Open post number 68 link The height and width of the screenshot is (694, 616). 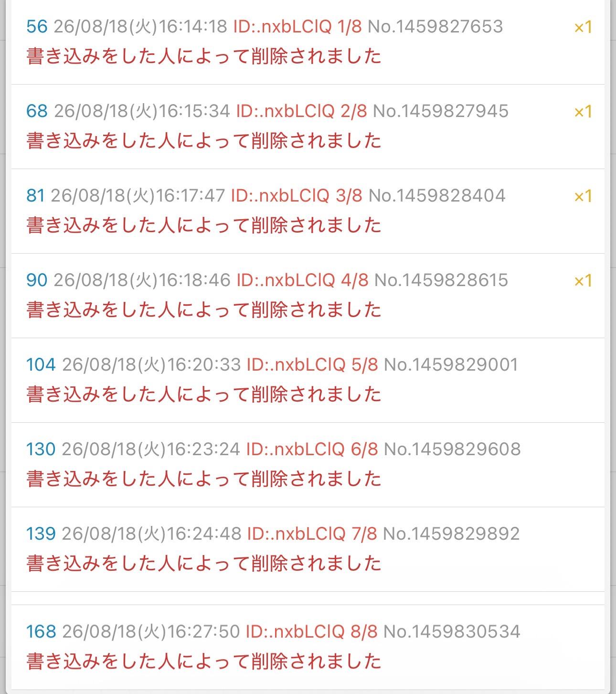37,111
